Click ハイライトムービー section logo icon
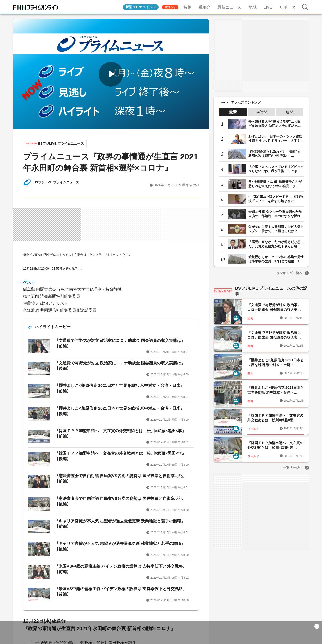The height and width of the screenshot is (644, 322). tap(30, 327)
